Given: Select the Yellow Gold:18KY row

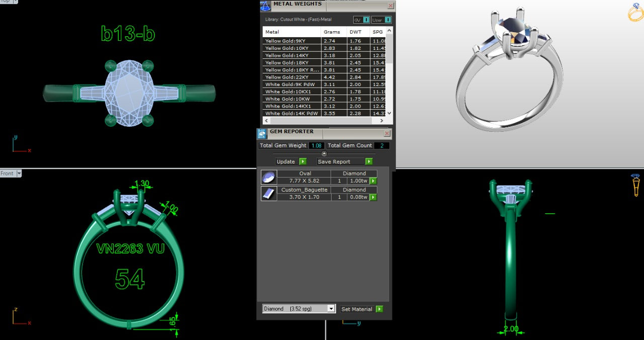Looking at the screenshot, I should 325,63.
